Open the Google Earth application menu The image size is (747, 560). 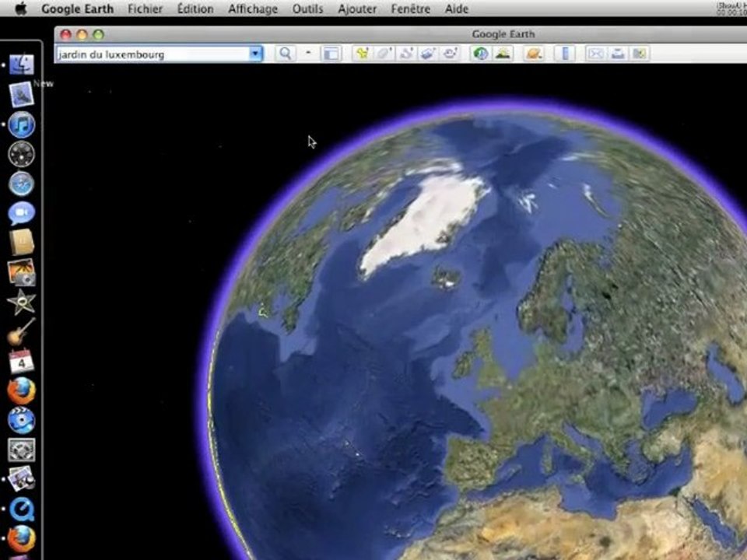(x=77, y=9)
